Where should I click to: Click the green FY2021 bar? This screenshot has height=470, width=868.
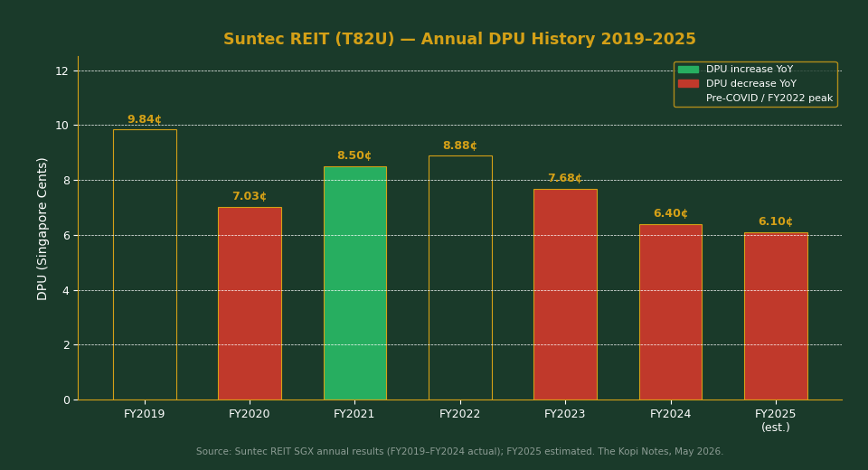(x=354, y=283)
